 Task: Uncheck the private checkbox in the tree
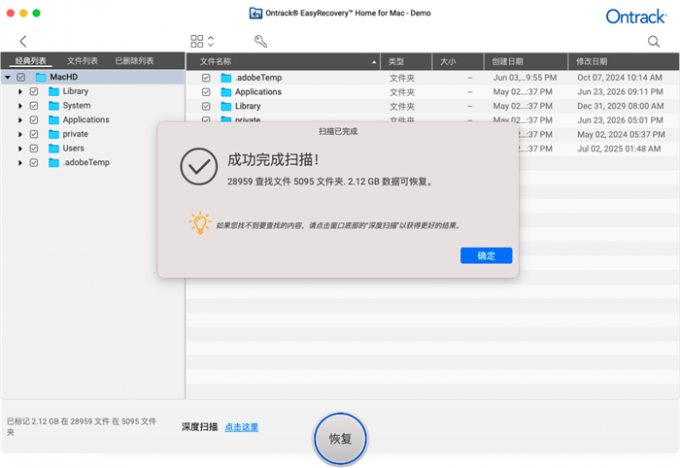(34, 134)
